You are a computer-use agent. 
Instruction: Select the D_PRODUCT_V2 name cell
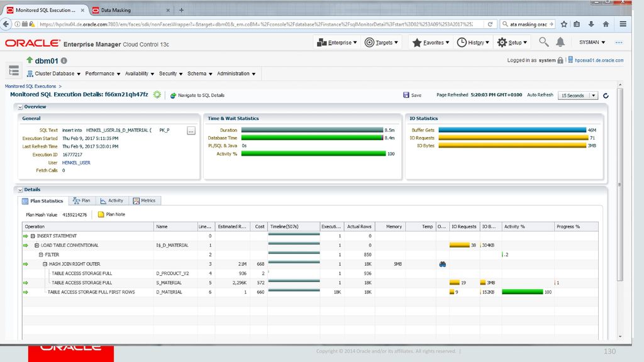point(175,273)
